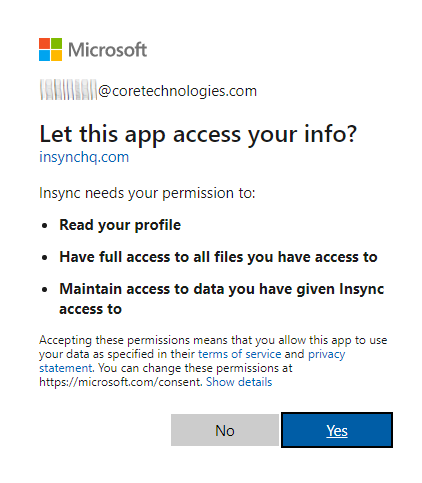Decline access with the No button

225,430
